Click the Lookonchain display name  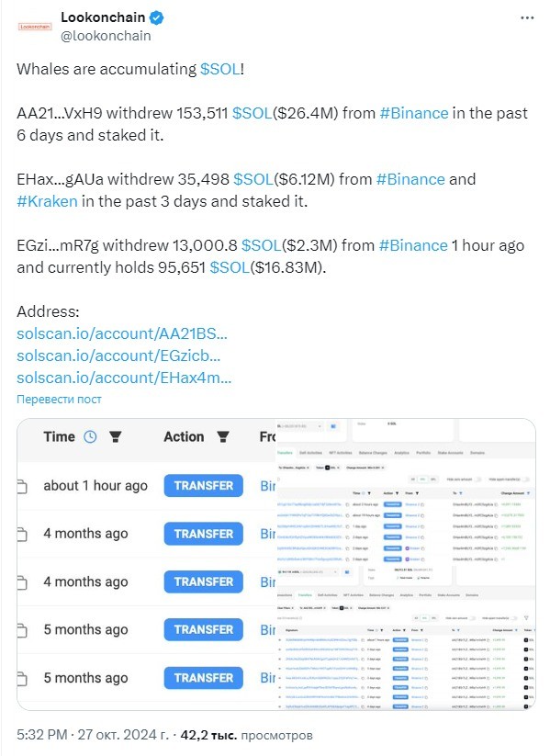pyautogui.click(x=103, y=17)
